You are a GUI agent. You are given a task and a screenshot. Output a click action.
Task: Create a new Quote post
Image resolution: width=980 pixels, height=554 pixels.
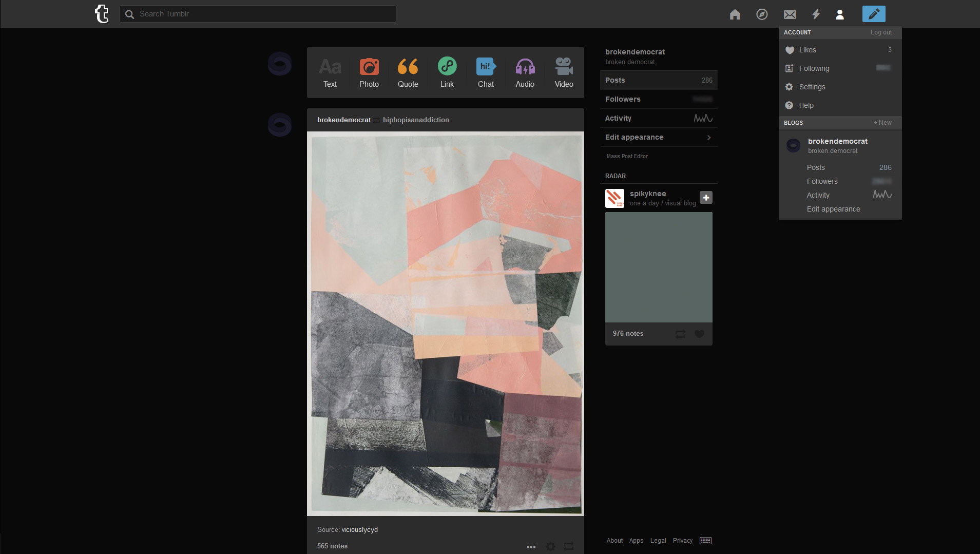[408, 72]
